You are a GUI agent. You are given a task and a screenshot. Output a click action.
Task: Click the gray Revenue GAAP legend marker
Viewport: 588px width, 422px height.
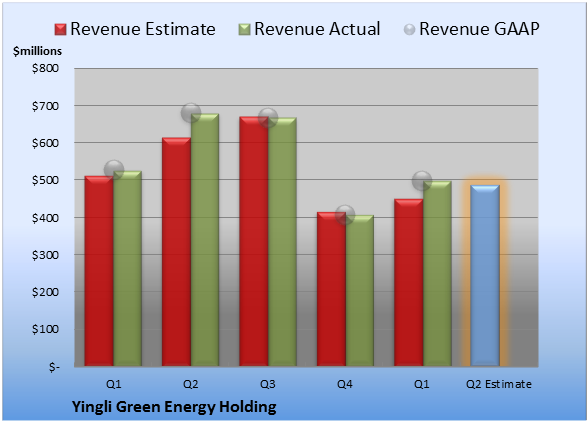tap(409, 30)
